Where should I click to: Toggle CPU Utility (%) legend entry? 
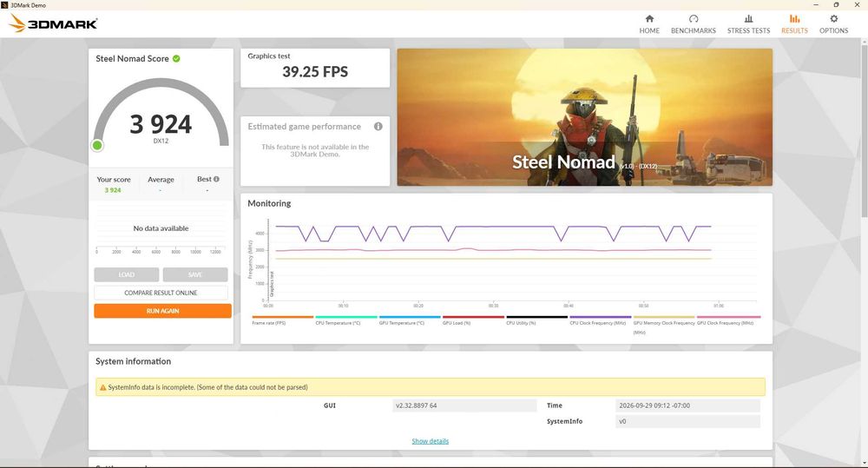pos(537,320)
